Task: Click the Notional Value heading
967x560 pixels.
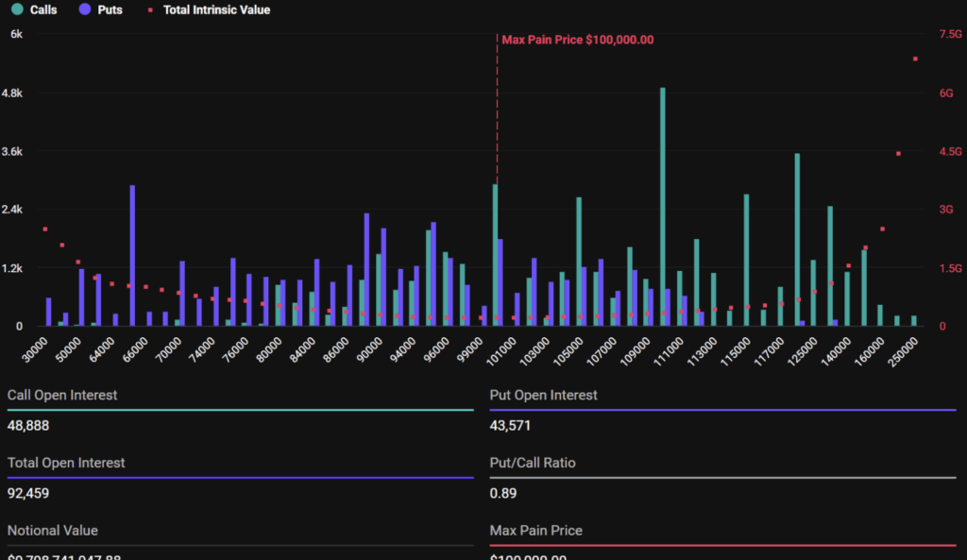Action: click(x=52, y=531)
